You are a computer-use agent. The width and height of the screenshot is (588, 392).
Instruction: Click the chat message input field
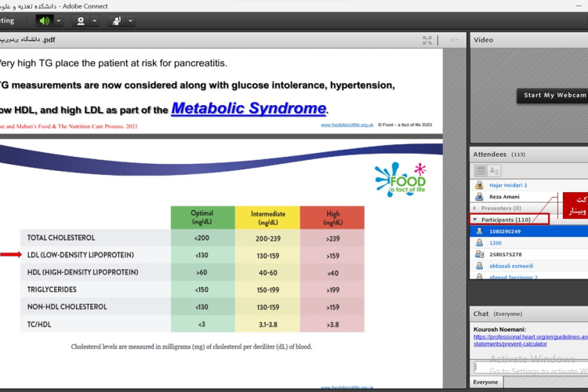[525, 367]
